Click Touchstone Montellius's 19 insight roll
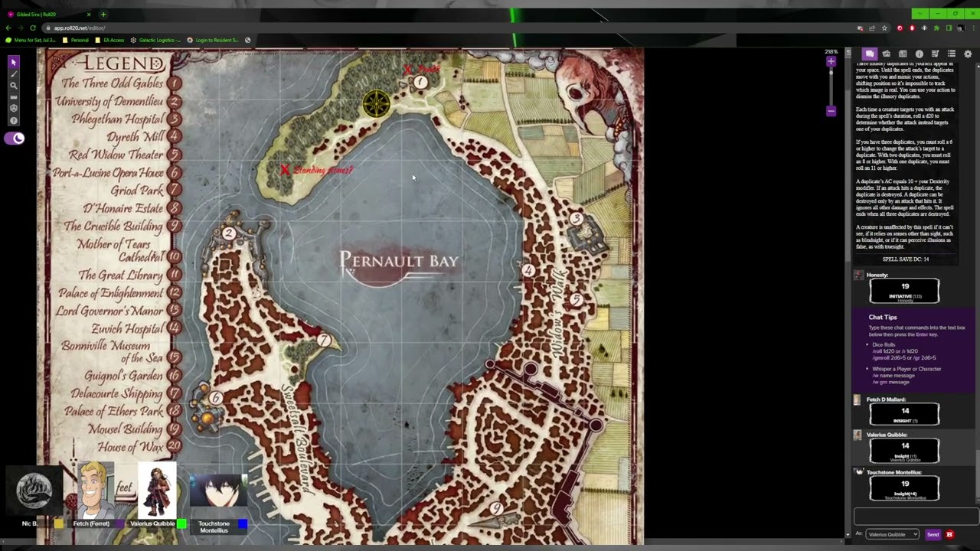Viewport: 980px width, 551px height. [x=904, y=488]
